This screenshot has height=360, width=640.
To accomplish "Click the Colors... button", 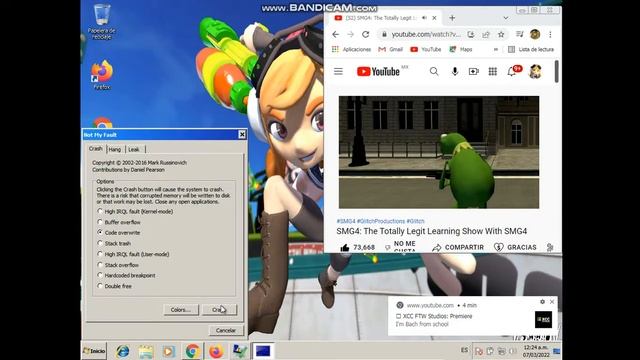I will coord(181,310).
